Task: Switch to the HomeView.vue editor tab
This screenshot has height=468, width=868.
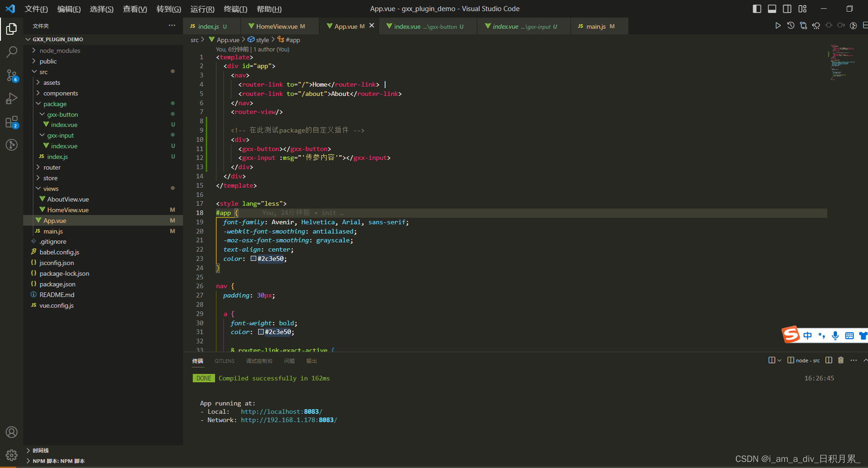Action: coord(280,26)
